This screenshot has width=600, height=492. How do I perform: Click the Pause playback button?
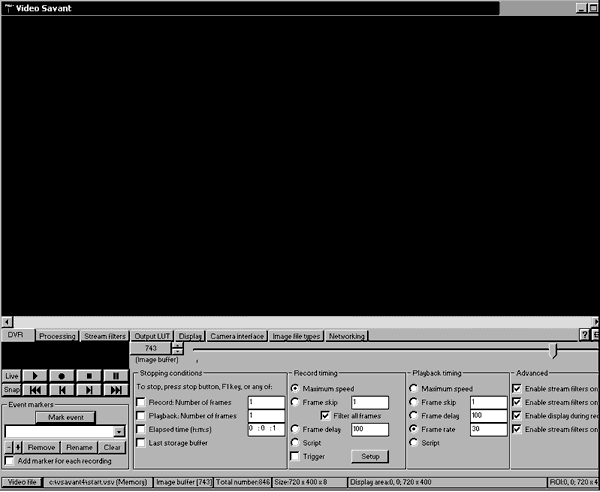115,375
